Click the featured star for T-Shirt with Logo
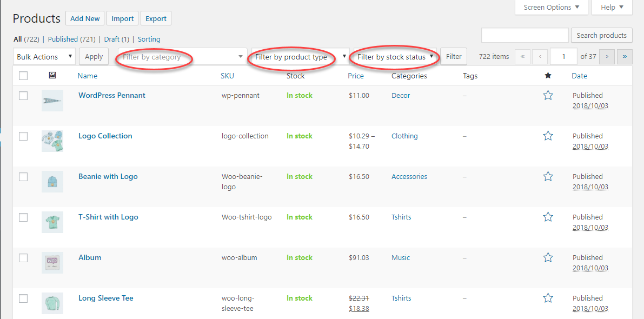 point(548,217)
